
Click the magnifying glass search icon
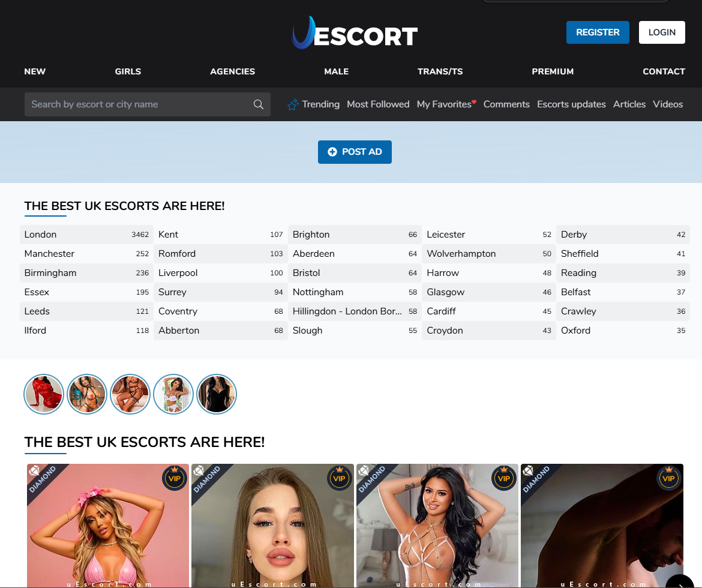[258, 104]
